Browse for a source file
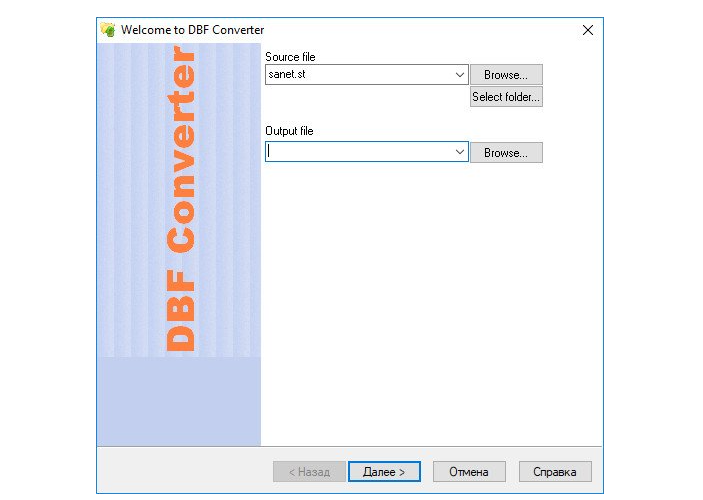The height and width of the screenshot is (500, 703). point(506,74)
